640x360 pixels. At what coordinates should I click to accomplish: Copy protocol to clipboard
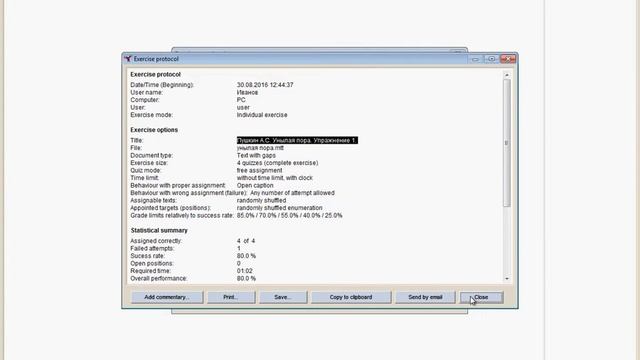pos(351,297)
